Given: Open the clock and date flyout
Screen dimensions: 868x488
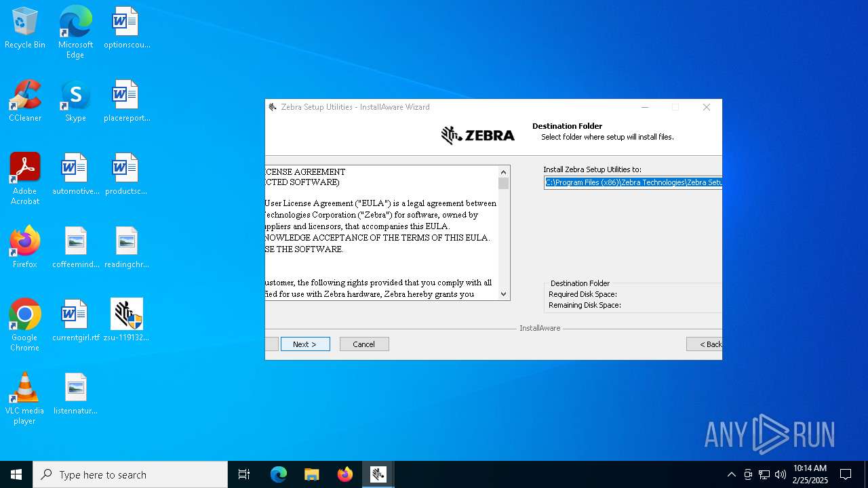Looking at the screenshot, I should pos(810,474).
